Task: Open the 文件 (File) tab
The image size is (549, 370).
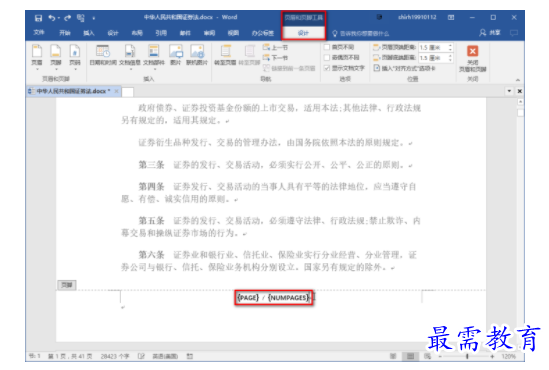Action: click(39, 33)
